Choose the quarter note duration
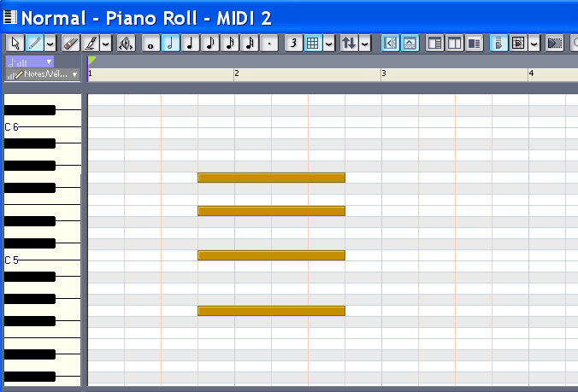 [x=191, y=43]
